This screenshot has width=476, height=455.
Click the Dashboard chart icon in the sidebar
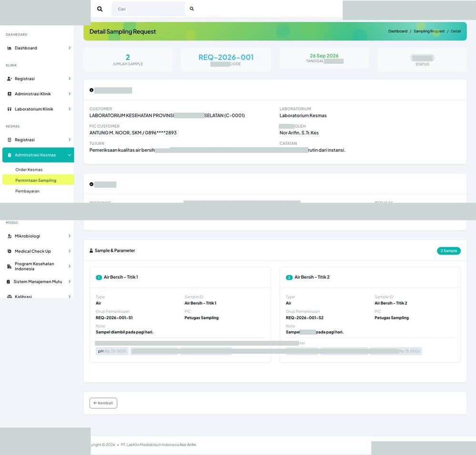point(10,48)
